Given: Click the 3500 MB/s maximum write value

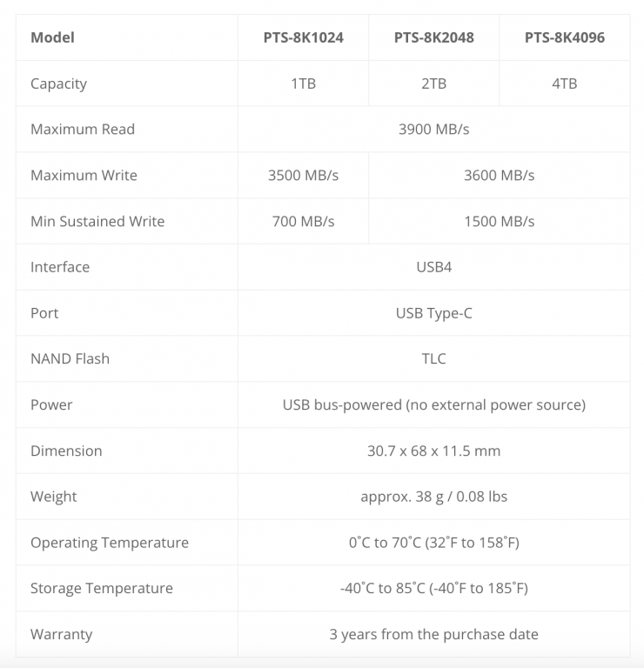Looking at the screenshot, I should 303,175.
